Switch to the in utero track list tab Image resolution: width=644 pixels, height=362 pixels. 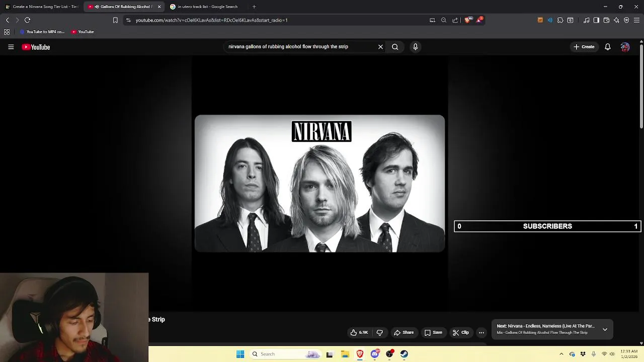tap(207, 7)
